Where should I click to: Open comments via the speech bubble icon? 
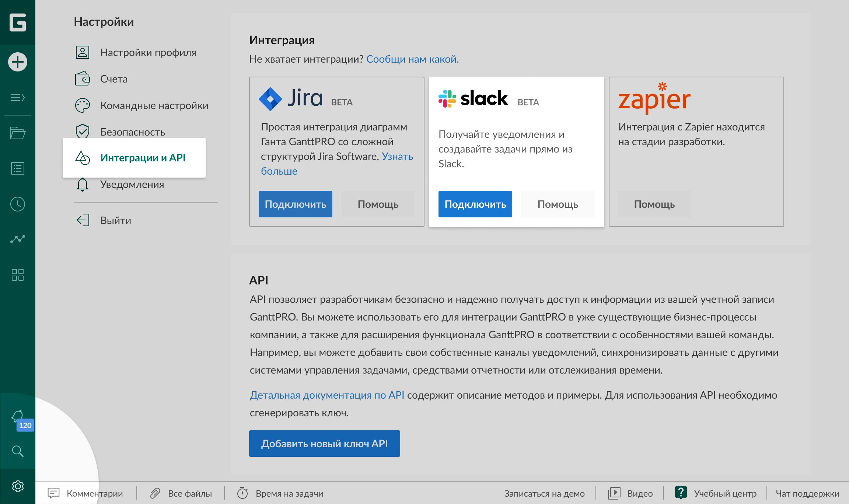(x=54, y=493)
